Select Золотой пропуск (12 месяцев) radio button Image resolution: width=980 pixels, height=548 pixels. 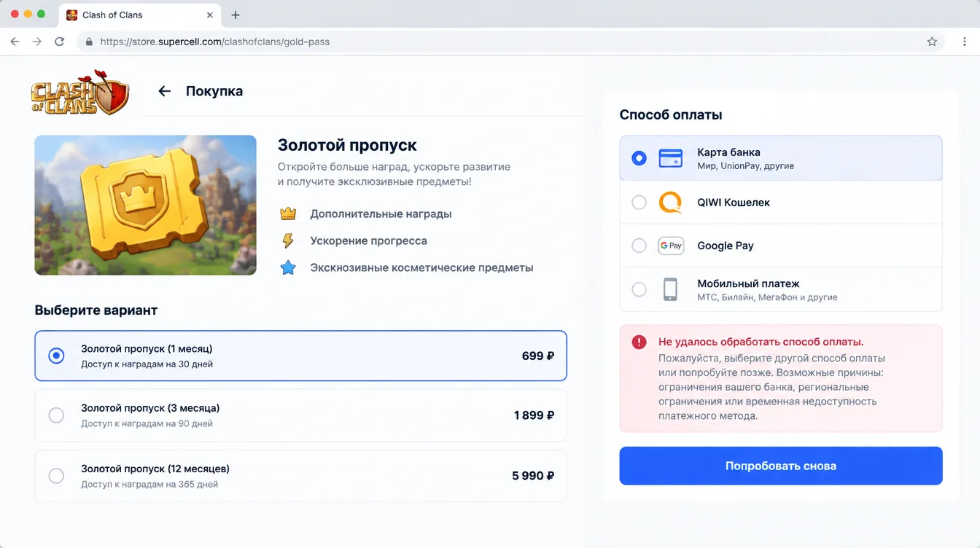[x=56, y=476]
